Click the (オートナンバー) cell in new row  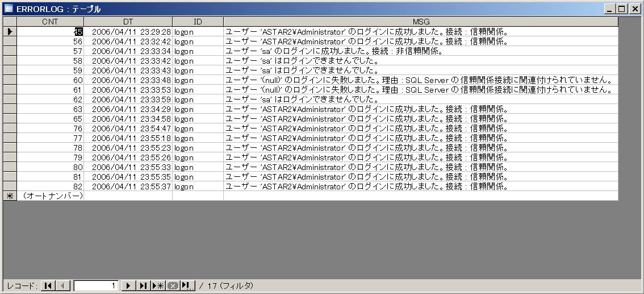(x=51, y=196)
